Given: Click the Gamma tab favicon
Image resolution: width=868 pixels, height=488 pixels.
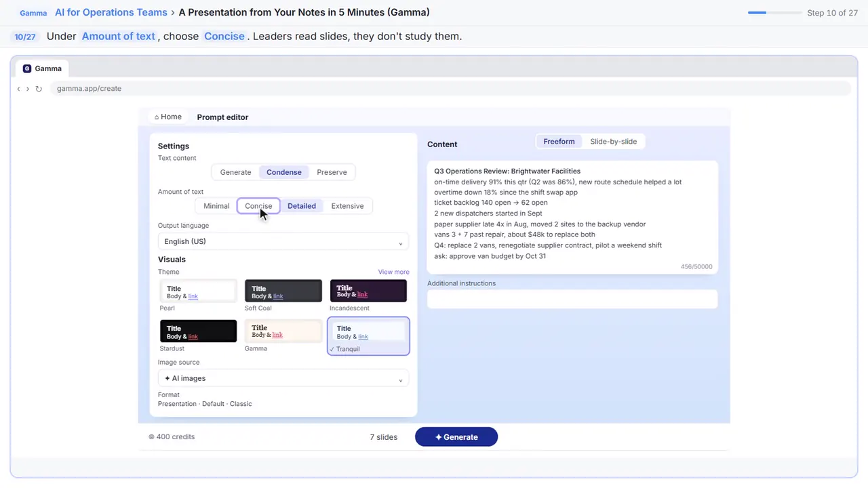Looking at the screenshot, I should (x=27, y=68).
